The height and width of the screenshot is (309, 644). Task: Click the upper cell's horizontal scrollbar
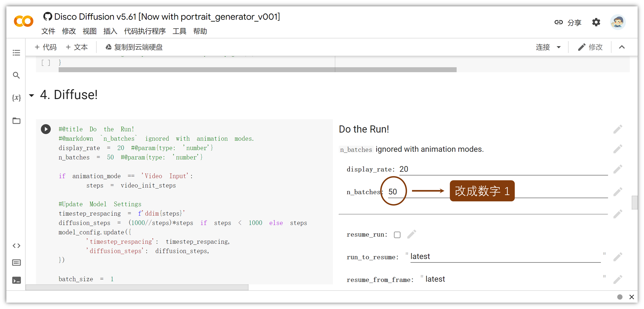(x=257, y=70)
